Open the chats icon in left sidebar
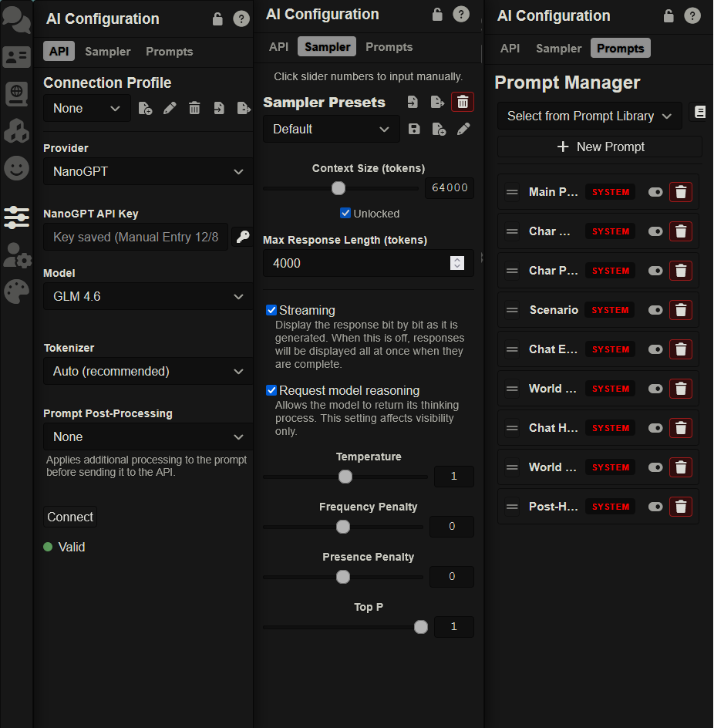 [16, 20]
